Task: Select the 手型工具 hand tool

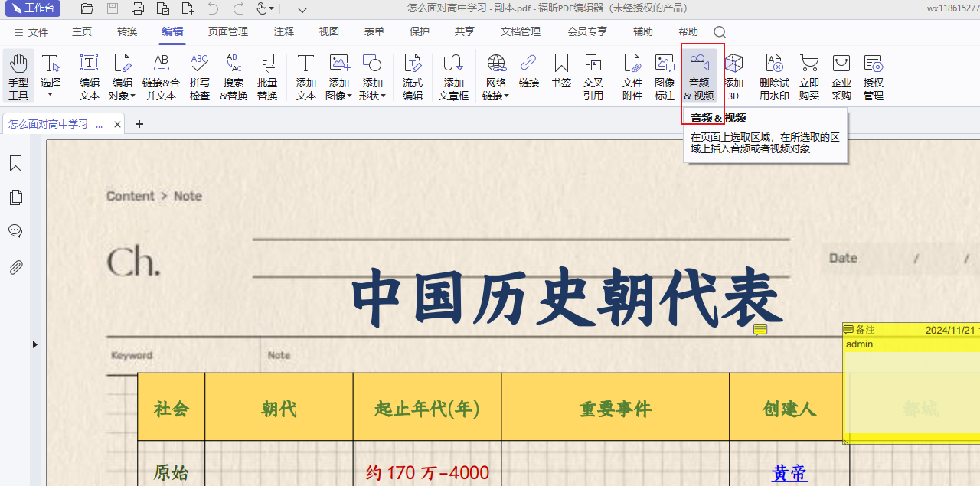Action: pos(18,77)
